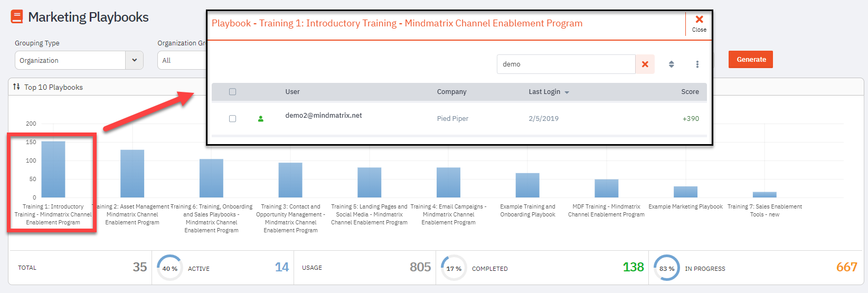Close the Playbook popup with the X icon
This screenshot has width=868, height=293.
coord(699,20)
